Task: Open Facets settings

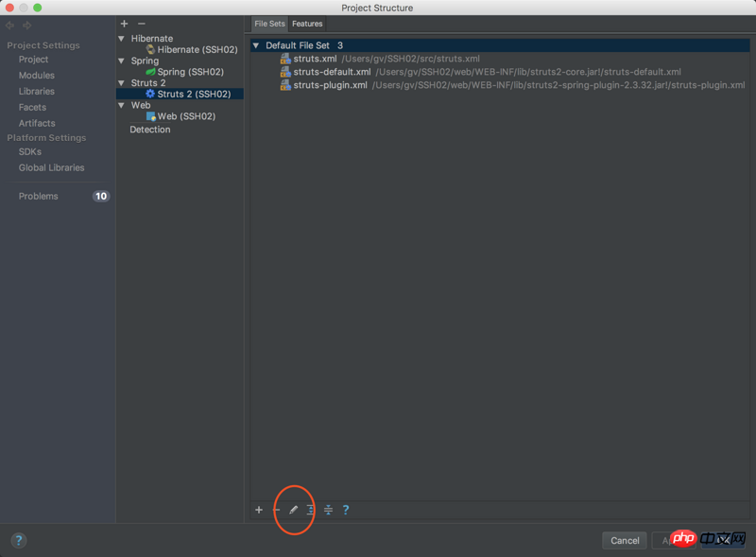Action: tap(32, 107)
